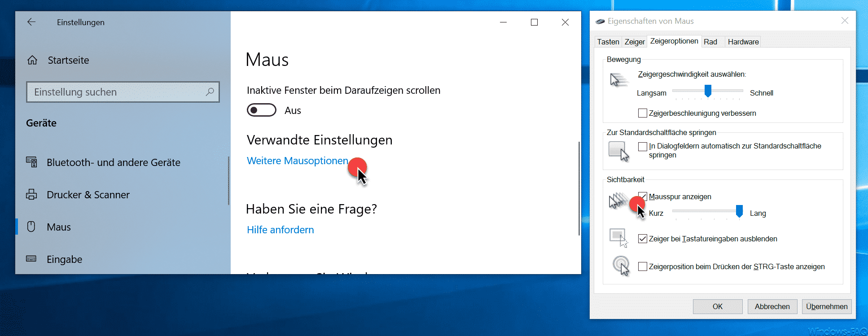The width and height of the screenshot is (868, 336).
Task: Uncheck Mausspur anzeigen
Action: point(643,196)
